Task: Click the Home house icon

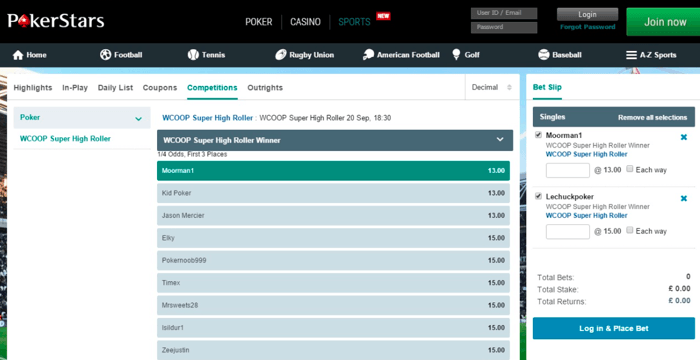Action: click(x=18, y=55)
